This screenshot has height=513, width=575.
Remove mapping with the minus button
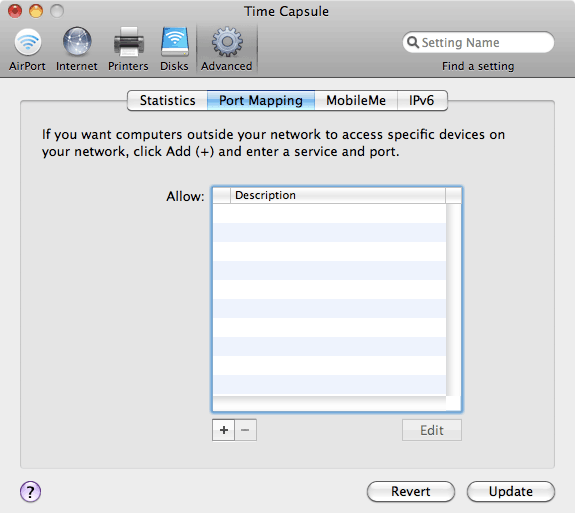(x=245, y=430)
